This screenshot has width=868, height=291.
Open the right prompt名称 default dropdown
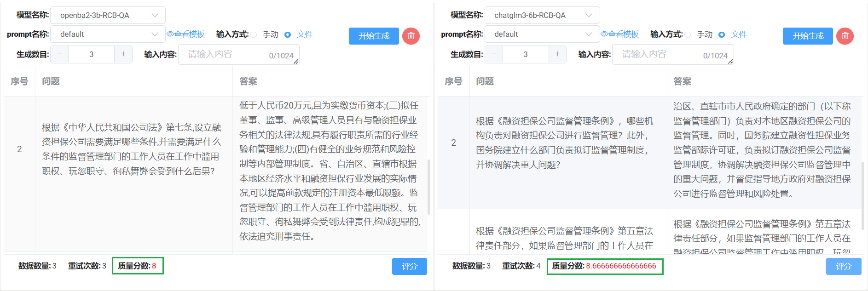(542, 34)
